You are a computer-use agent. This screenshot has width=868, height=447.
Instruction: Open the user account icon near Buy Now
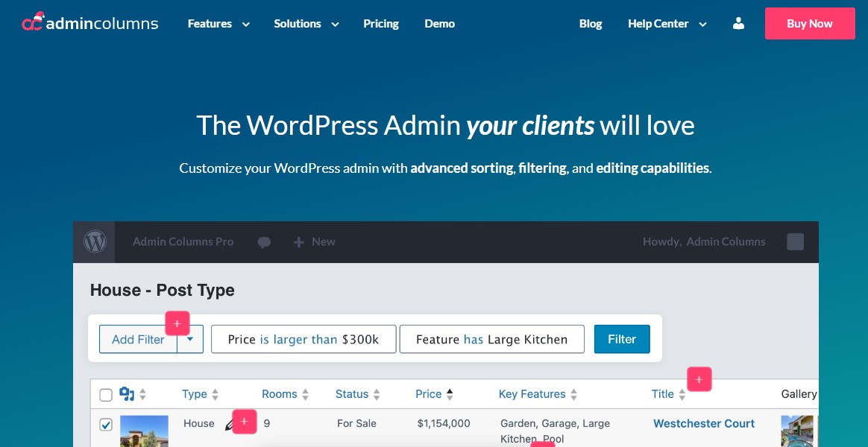738,23
